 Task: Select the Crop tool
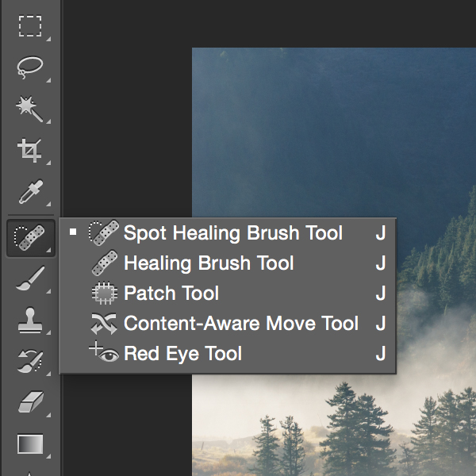tap(30, 151)
